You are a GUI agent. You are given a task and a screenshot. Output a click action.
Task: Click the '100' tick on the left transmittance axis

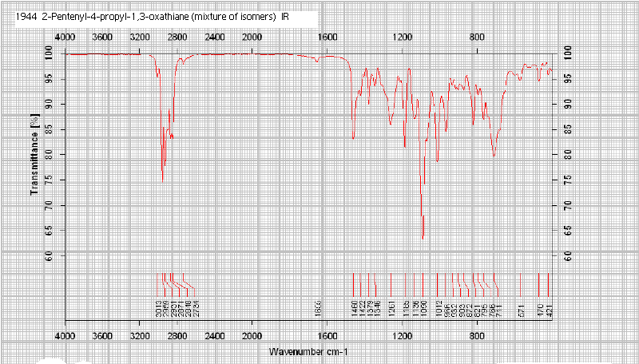coord(49,53)
